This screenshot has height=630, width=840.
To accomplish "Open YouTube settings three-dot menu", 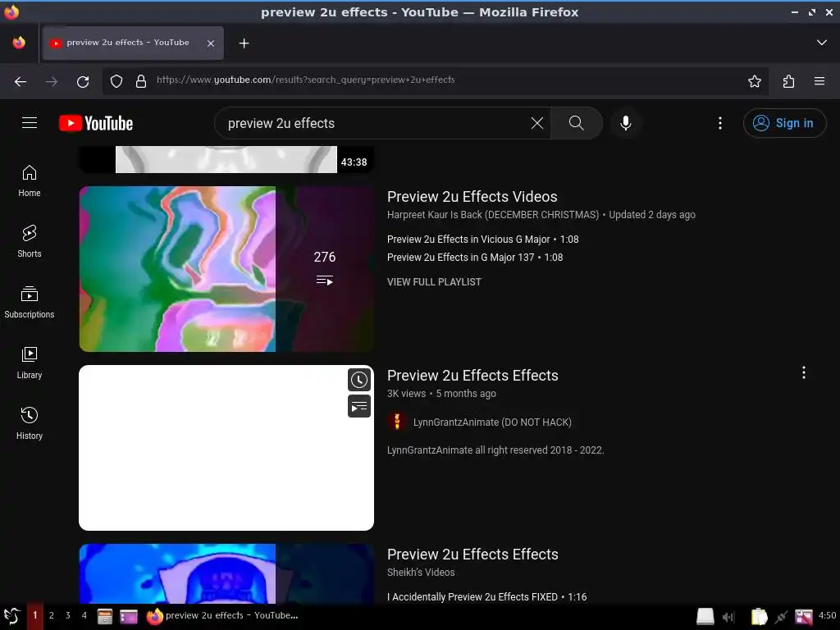I will point(720,123).
